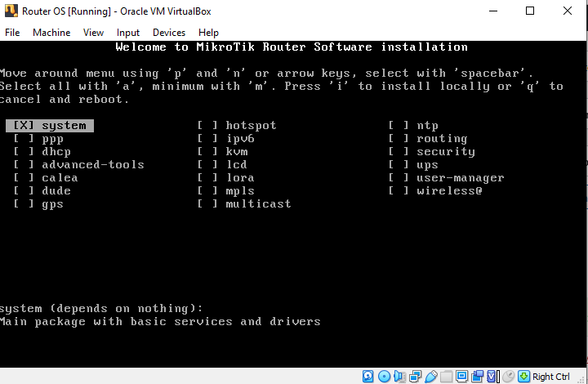Click 'Main package with basic services and drivers'
Screen dimensions: 588x384
[160, 322]
